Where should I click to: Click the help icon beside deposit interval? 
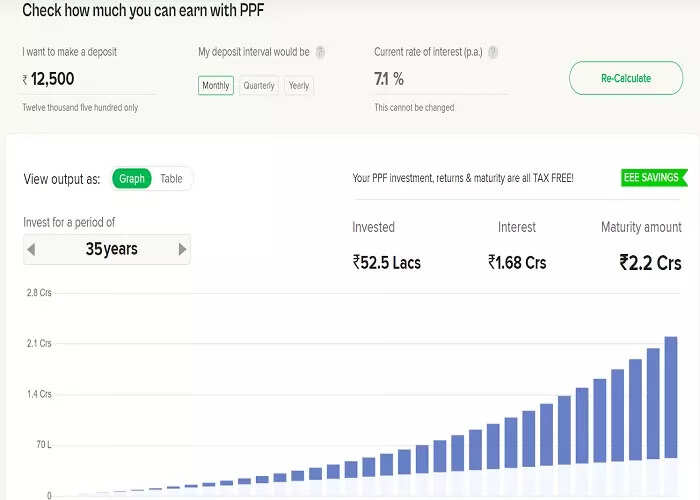[320, 52]
